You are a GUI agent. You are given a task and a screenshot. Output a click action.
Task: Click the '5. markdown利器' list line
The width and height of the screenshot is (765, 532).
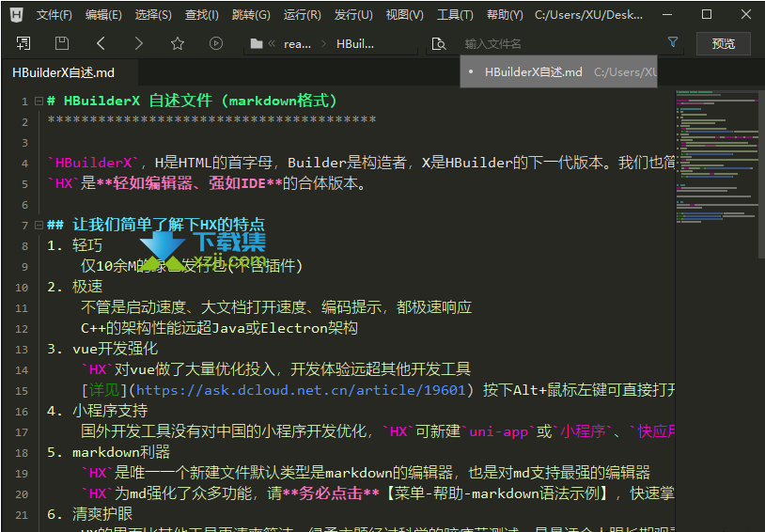(108, 452)
